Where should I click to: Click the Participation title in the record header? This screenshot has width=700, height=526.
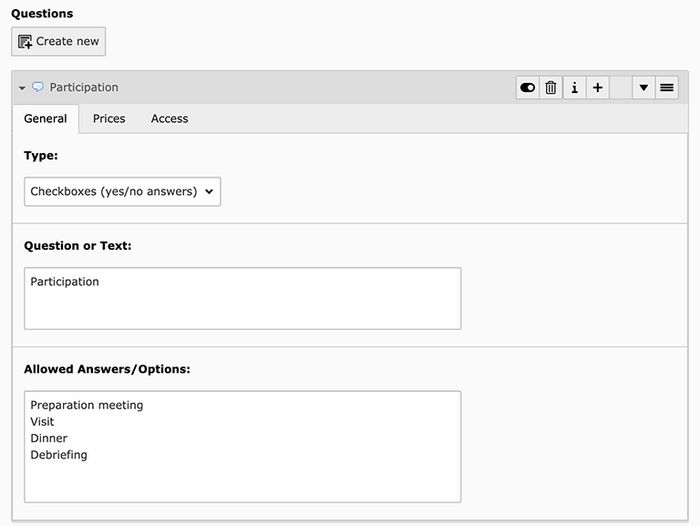pyautogui.click(x=84, y=88)
